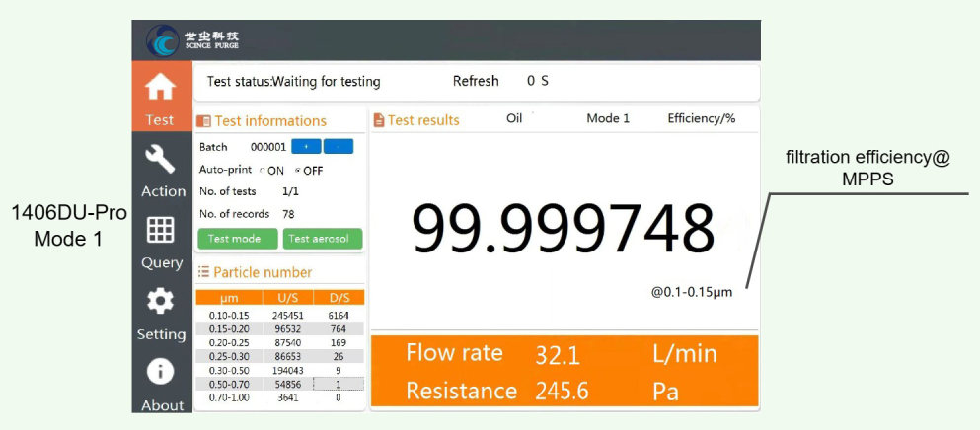Open the Action wrench icon
The image size is (980, 430).
click(160, 159)
